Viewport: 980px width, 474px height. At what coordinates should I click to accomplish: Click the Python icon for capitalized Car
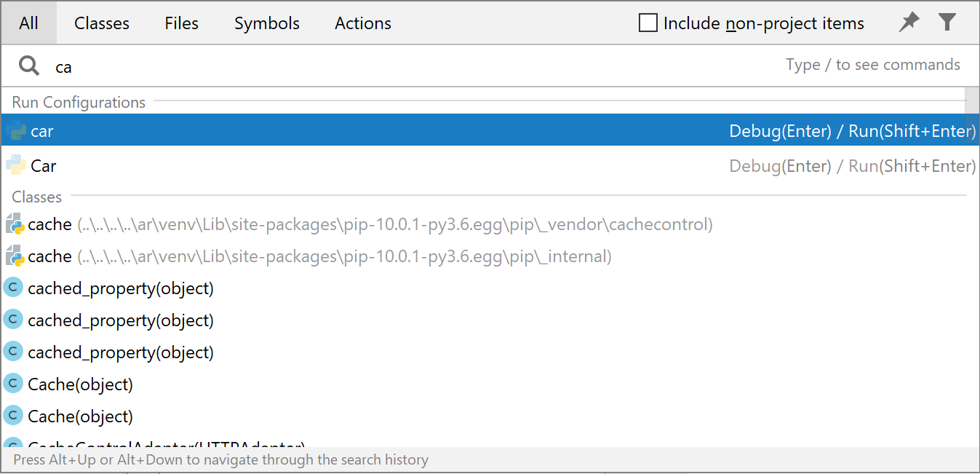click(16, 165)
